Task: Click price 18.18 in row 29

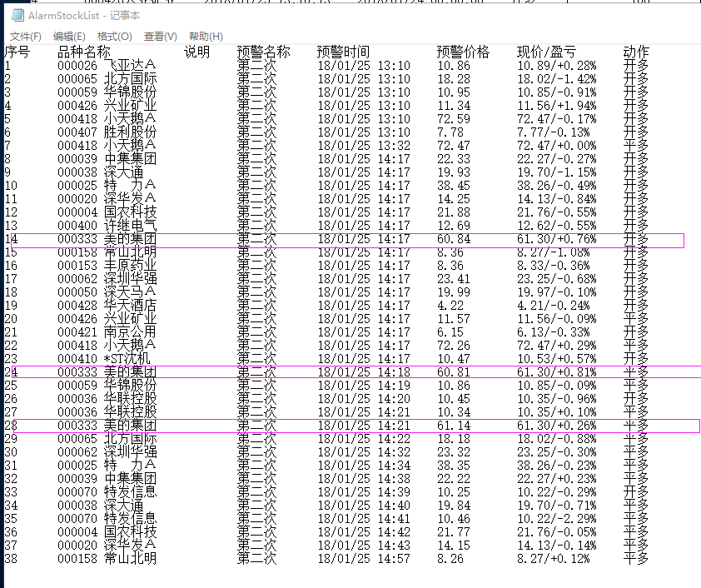Action: point(454,439)
